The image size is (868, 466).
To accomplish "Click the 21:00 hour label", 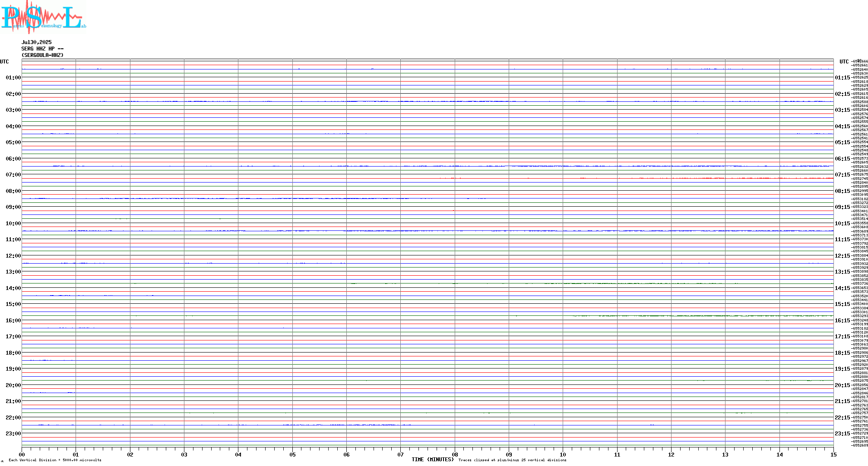I will click(13, 401).
